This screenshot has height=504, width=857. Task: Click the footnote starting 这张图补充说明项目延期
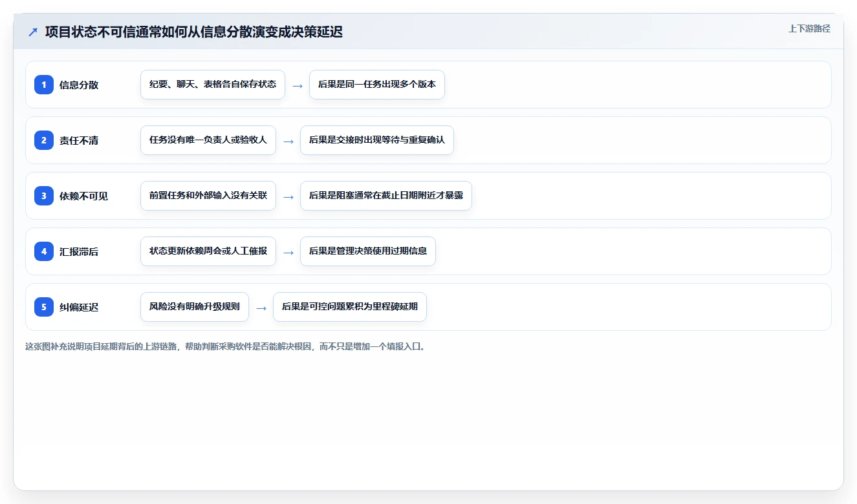[x=226, y=346]
